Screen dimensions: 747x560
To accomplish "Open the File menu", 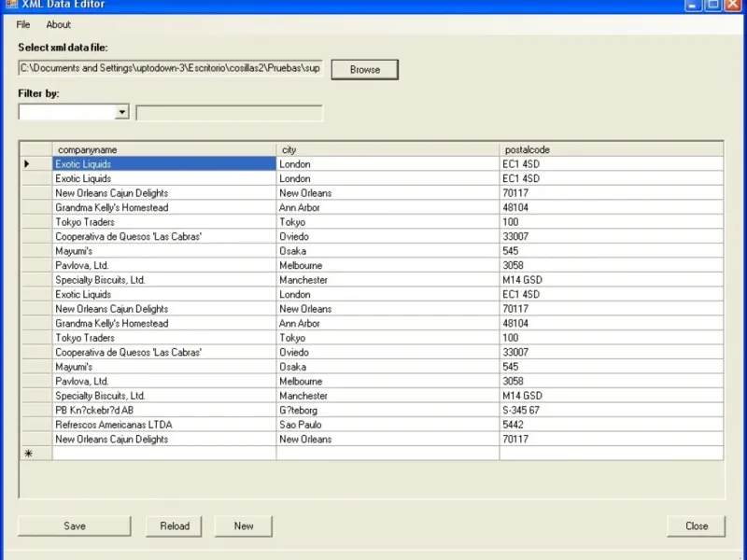I will pyautogui.click(x=23, y=24).
